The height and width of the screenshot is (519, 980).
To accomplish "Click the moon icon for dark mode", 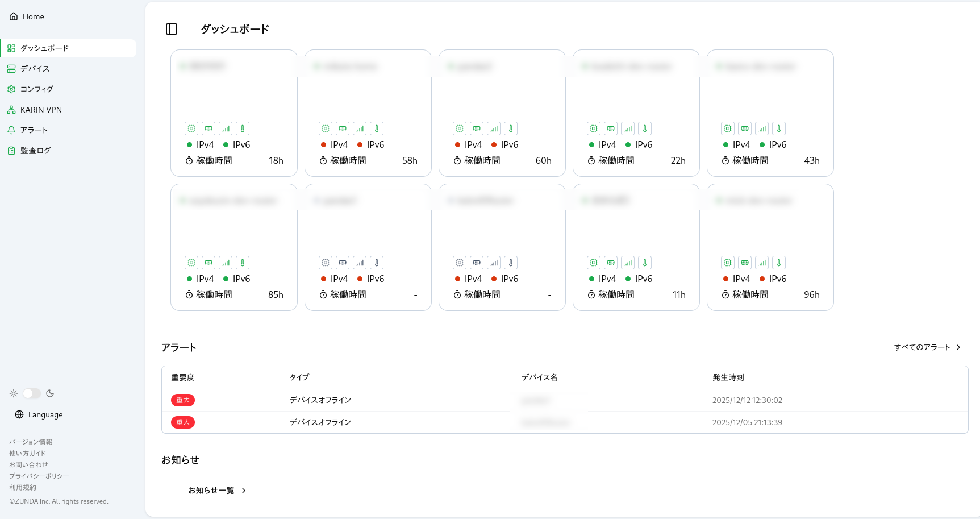I will (x=51, y=393).
